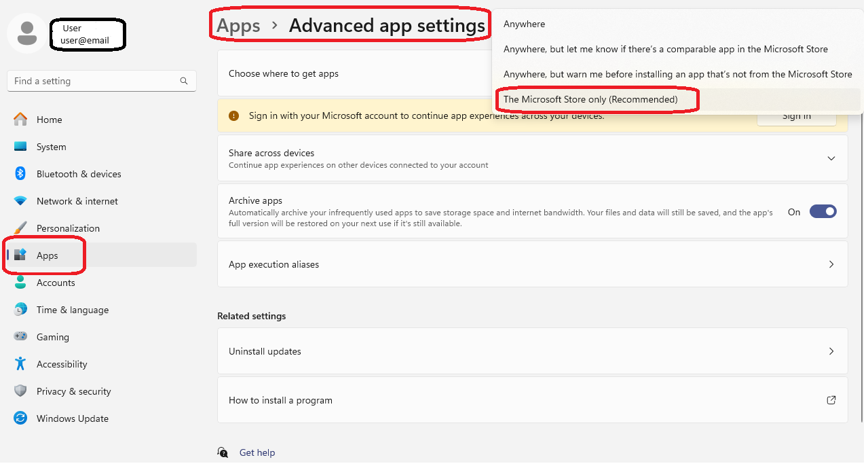Open Personalization settings

(x=102, y=228)
